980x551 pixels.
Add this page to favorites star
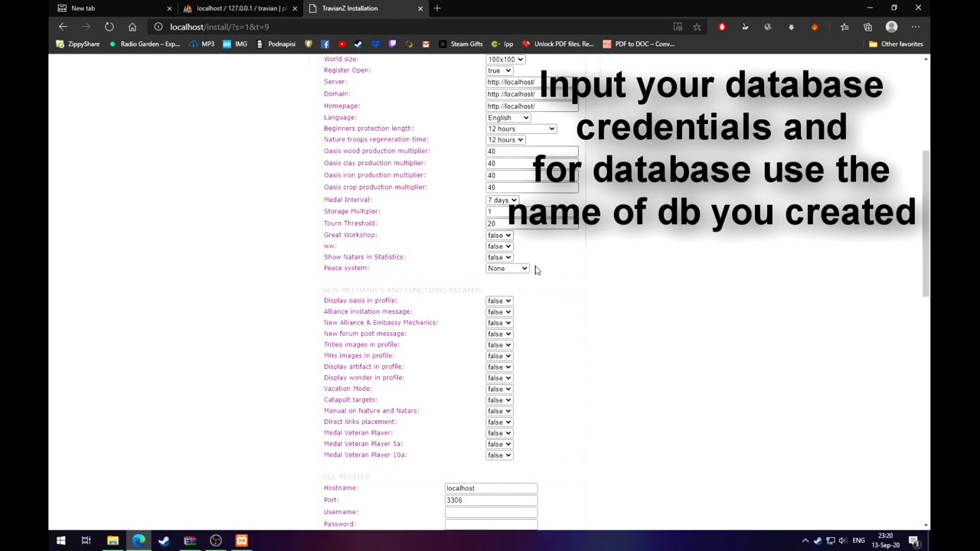pos(697,27)
